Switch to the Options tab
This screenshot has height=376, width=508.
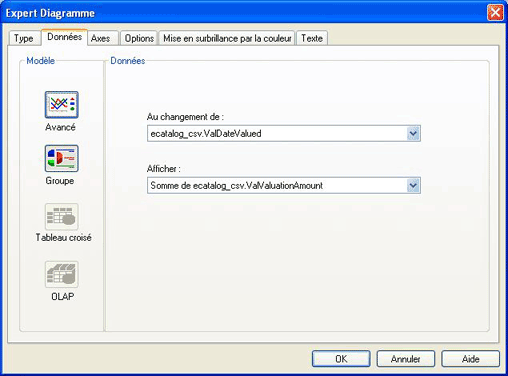pyautogui.click(x=139, y=38)
